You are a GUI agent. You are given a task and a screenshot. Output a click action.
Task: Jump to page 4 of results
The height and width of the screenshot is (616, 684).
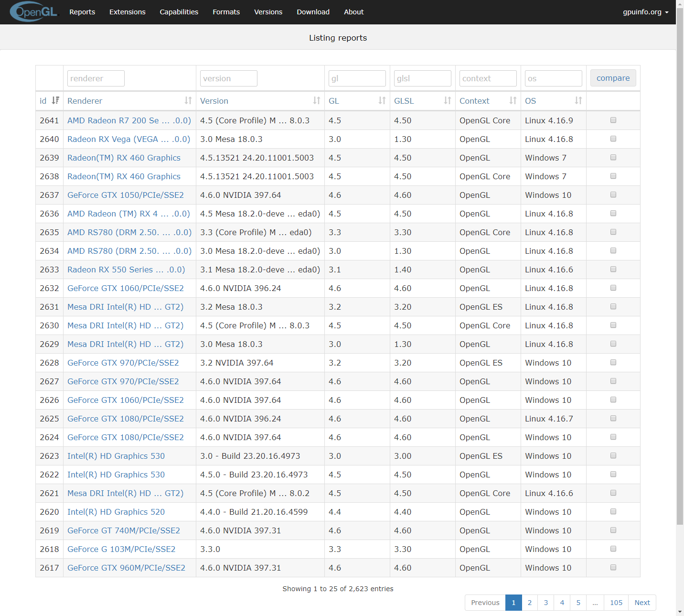pos(562,603)
